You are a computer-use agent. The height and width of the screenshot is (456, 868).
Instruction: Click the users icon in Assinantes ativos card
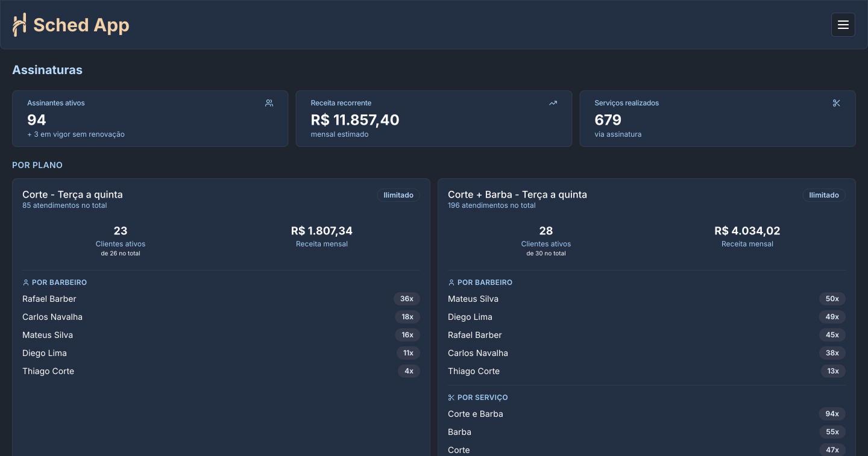(269, 103)
